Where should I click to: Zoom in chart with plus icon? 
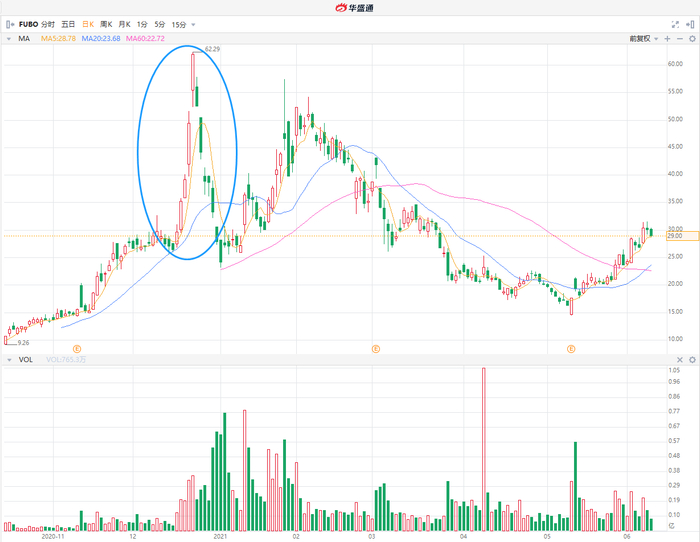[667, 39]
